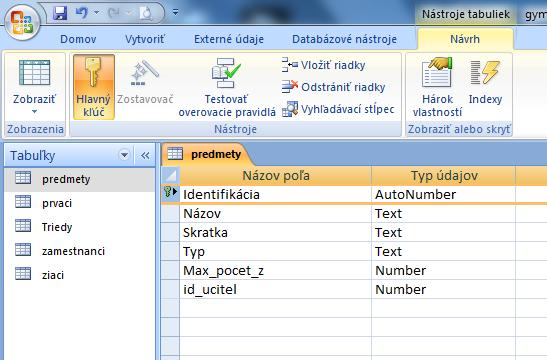Click Odstrániť riadky delete rows
This screenshot has height=360, width=547.
click(x=333, y=87)
